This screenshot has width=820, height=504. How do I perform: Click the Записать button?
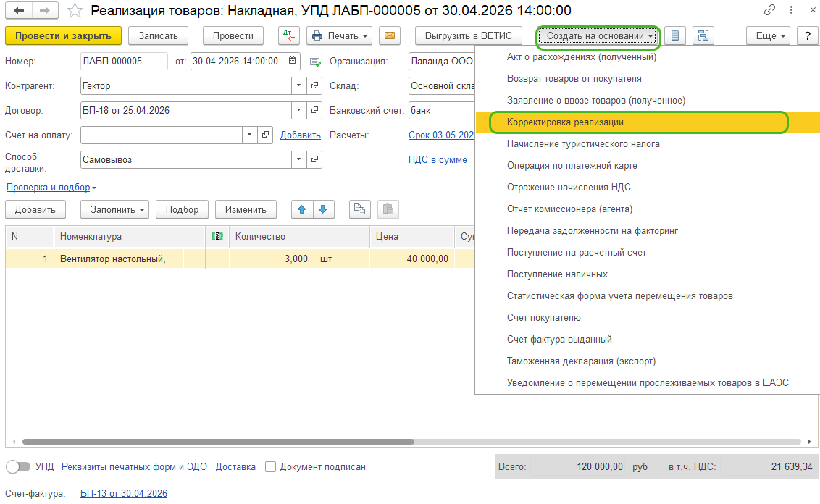click(x=158, y=35)
